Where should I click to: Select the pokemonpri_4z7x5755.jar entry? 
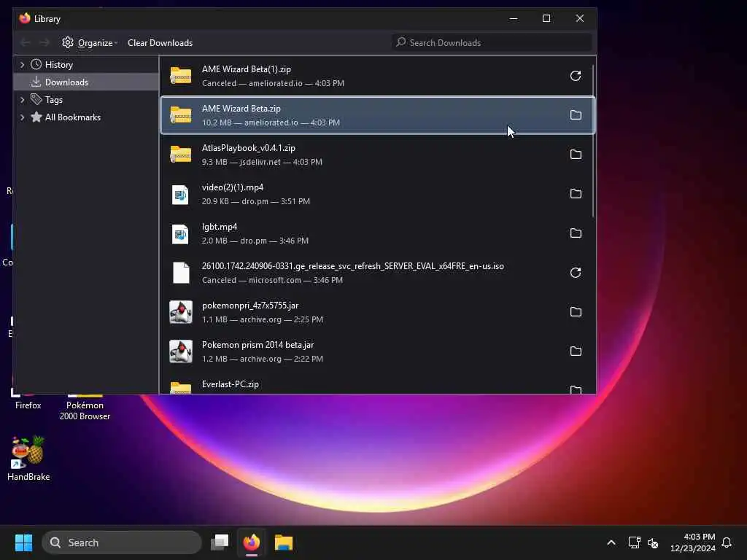coord(378,312)
